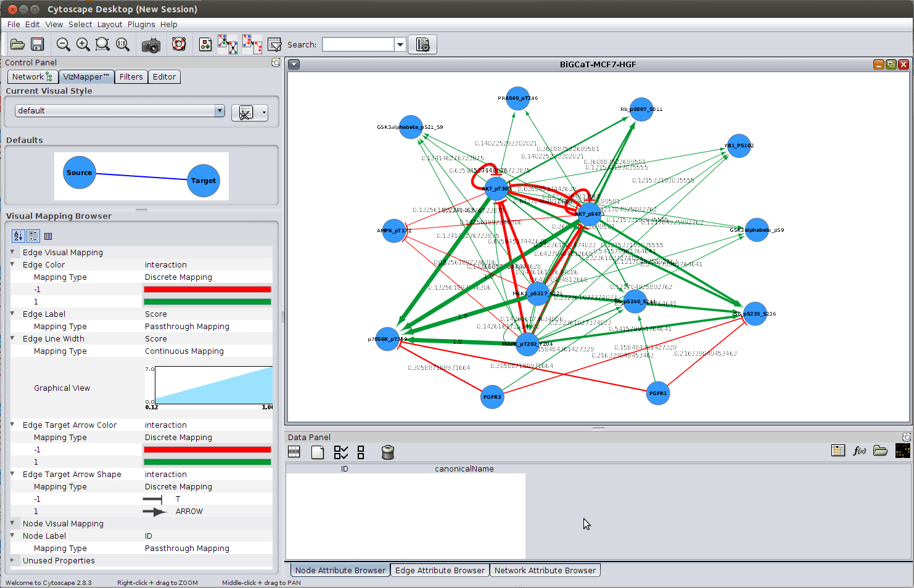Open attribute batch editor icon
914x588 pixels.
pyautogui.click(x=838, y=451)
